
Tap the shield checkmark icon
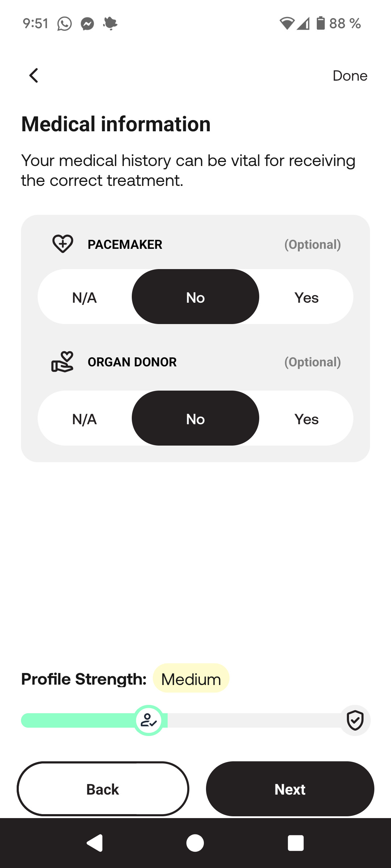coord(355,720)
